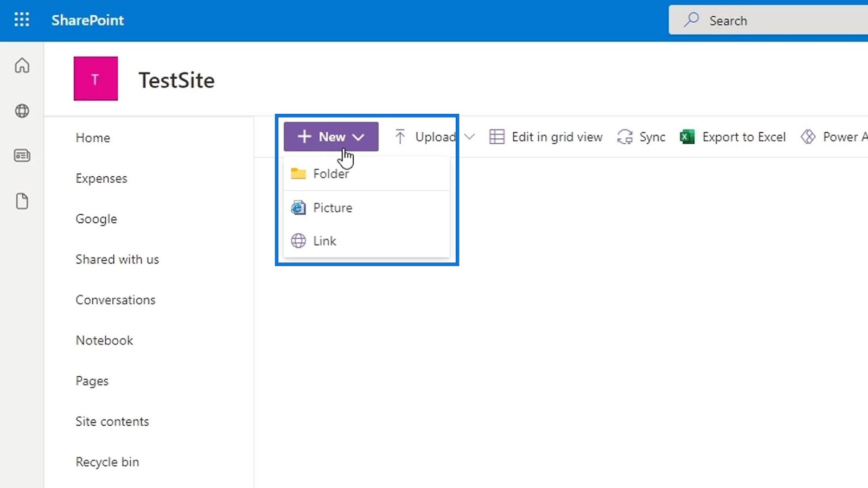Viewport: 868px width, 488px height.
Task: Expand the Upload dropdown chevron
Action: pos(470,137)
